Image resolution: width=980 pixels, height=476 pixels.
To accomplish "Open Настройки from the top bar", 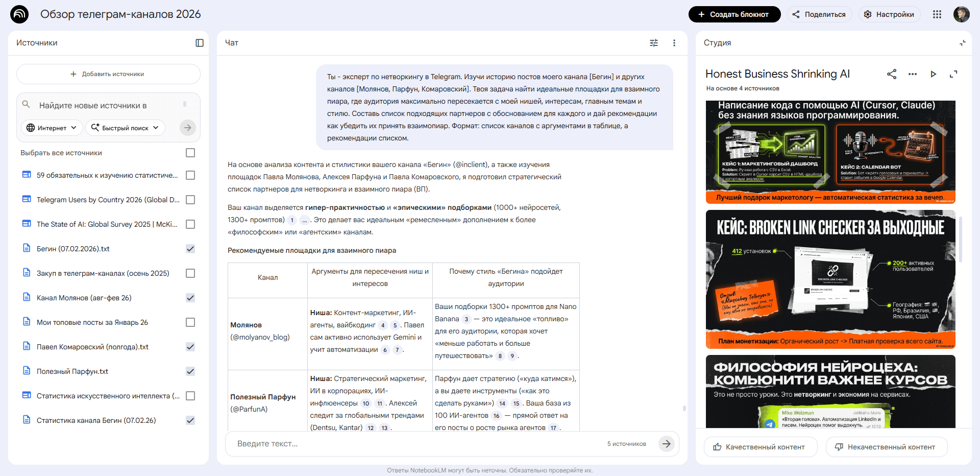I will [x=889, y=14].
